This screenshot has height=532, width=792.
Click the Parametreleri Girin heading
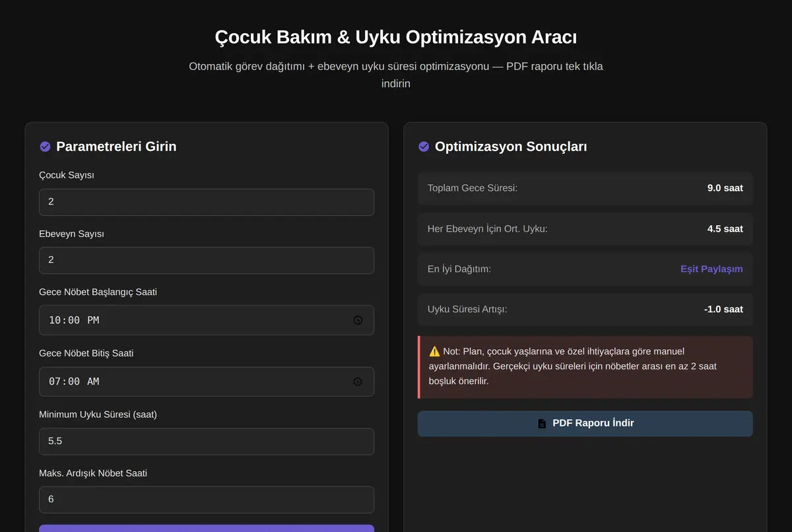click(116, 147)
